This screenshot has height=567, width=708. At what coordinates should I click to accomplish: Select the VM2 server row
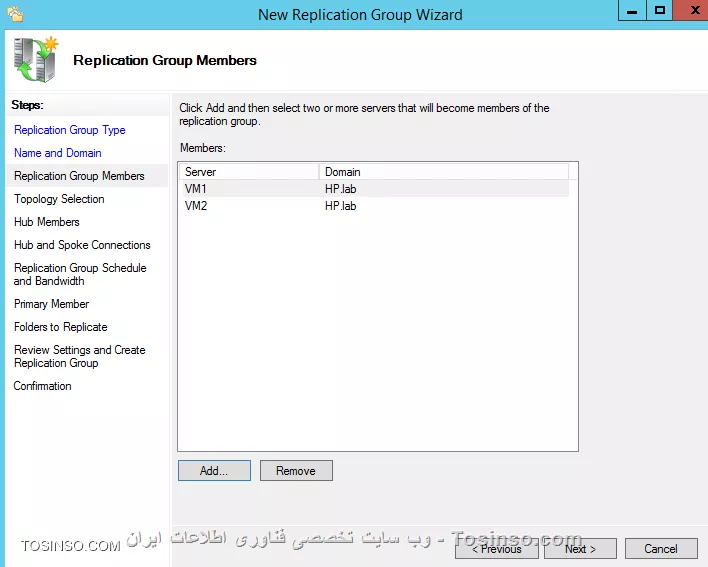(374, 206)
